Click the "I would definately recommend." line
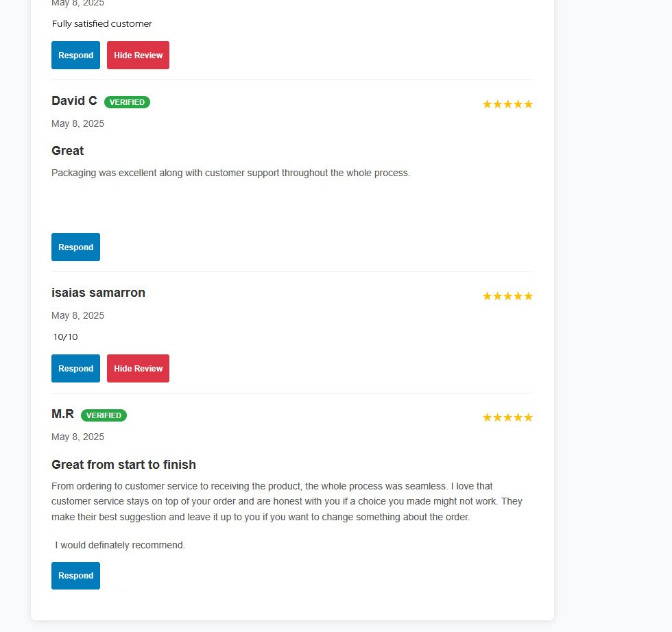 (x=120, y=546)
